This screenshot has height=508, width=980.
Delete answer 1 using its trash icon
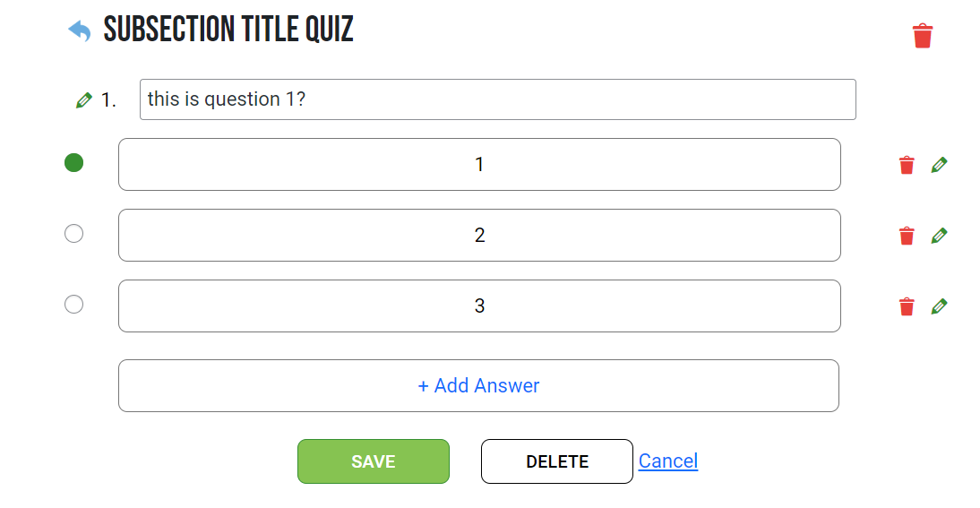[x=907, y=165]
